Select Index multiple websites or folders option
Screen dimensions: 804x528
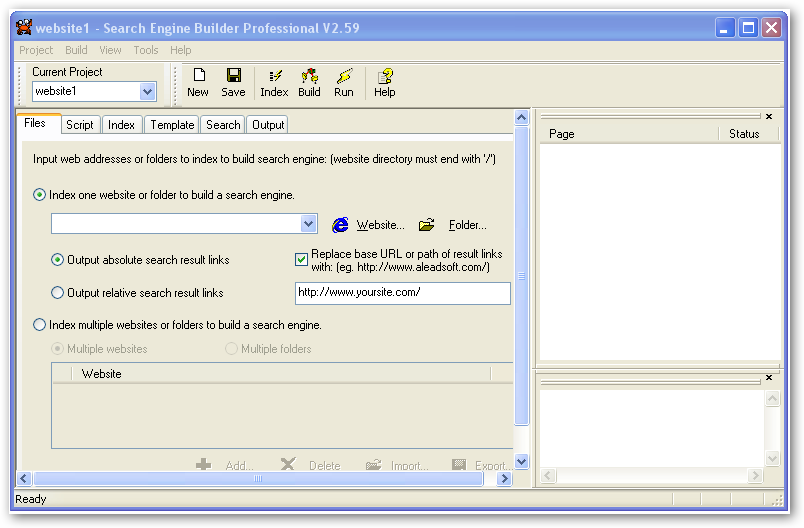pos(39,325)
